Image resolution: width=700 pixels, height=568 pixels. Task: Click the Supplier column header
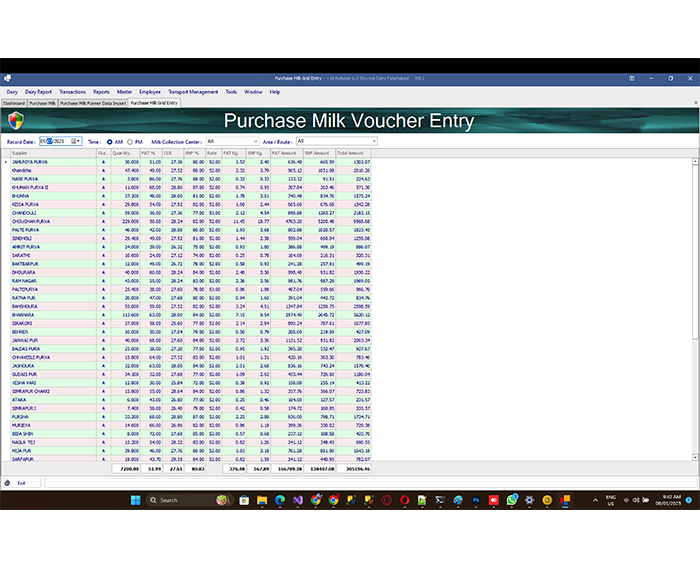pos(20,152)
